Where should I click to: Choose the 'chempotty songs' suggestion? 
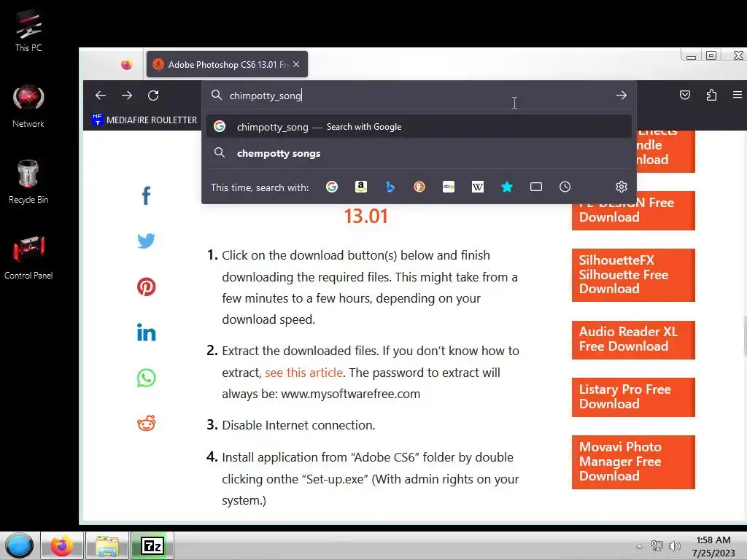[419, 153]
